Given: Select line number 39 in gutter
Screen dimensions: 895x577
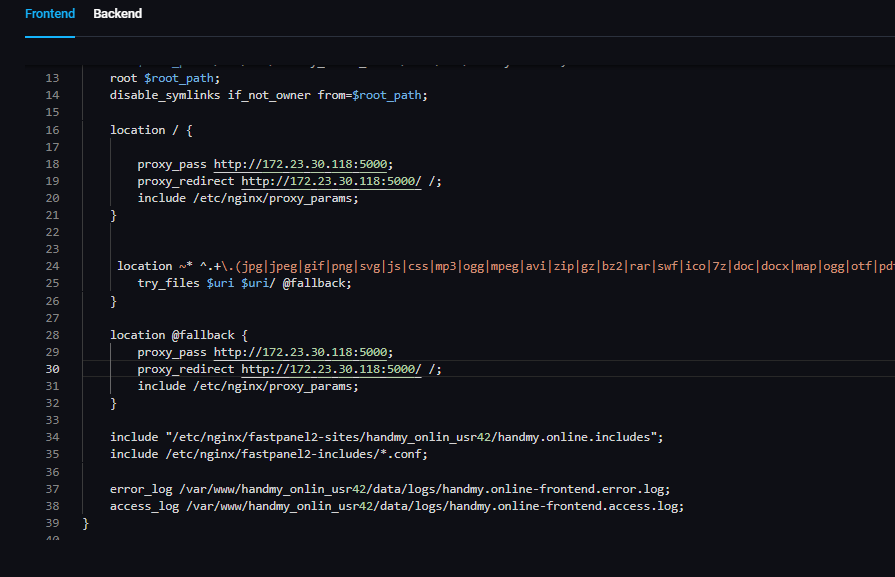Looking at the screenshot, I should point(53,523).
